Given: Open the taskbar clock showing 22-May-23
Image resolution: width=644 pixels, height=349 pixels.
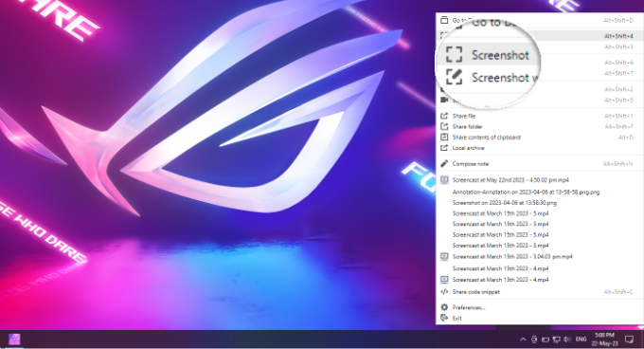Looking at the screenshot, I should (x=604, y=340).
